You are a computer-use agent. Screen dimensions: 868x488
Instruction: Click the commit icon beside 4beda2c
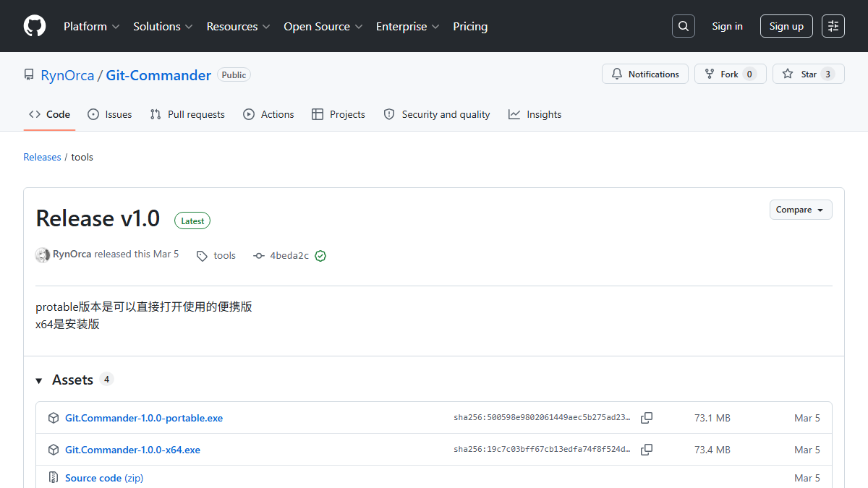point(259,256)
